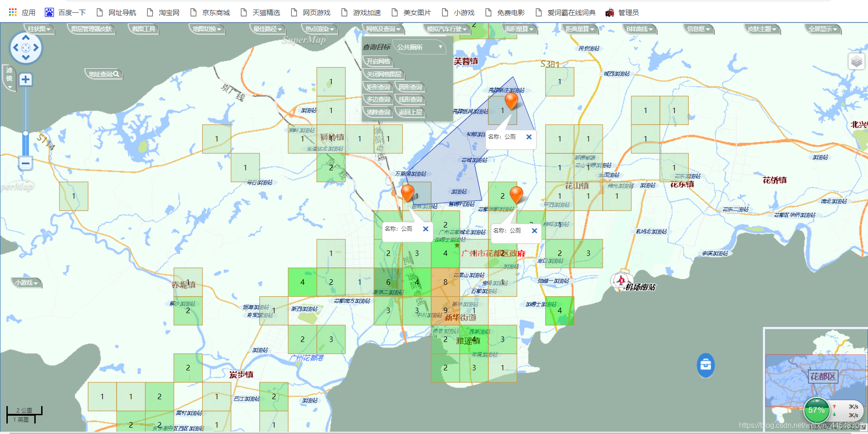Click the 开启网格 button

coord(379,61)
